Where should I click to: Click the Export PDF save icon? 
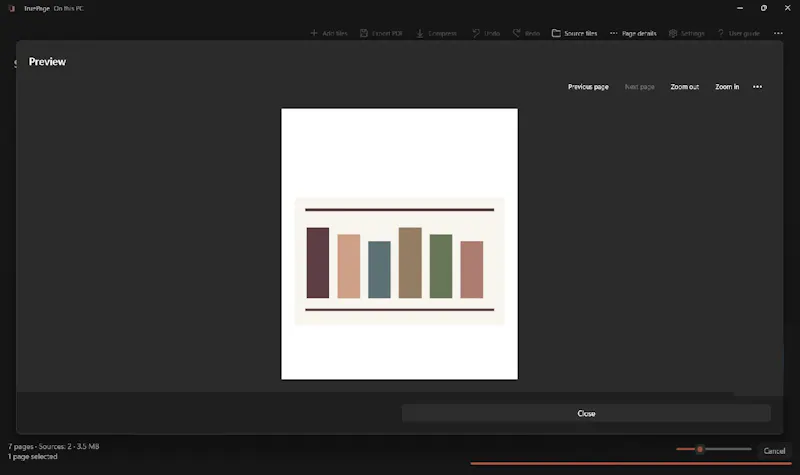pyautogui.click(x=364, y=33)
